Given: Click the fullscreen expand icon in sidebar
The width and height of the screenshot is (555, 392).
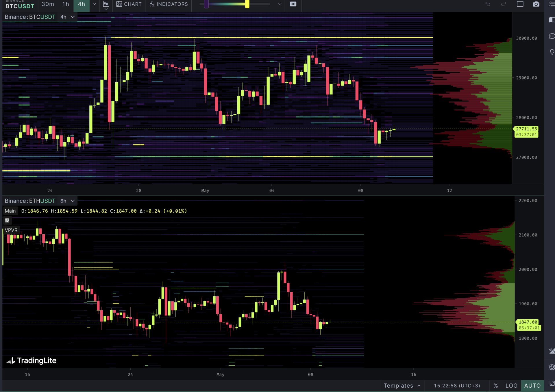Looking at the screenshot, I should pos(552,383).
